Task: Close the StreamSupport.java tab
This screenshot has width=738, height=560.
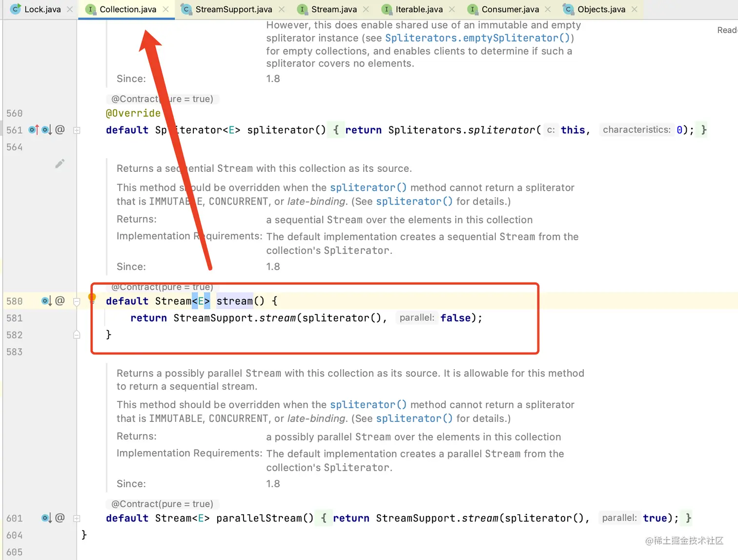Action: click(282, 9)
